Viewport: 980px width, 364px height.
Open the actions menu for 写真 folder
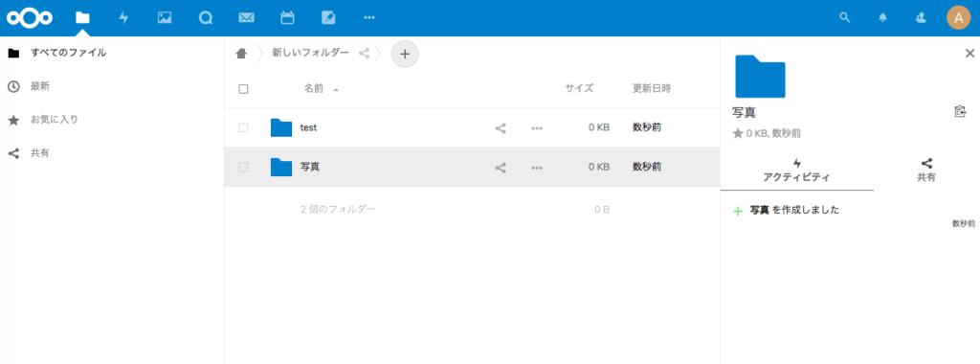[536, 168]
